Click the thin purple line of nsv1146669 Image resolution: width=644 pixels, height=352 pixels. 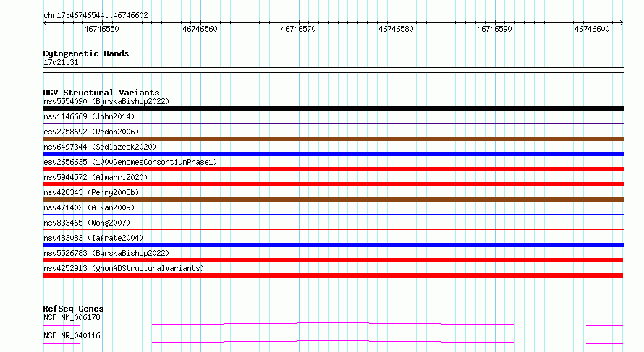[x=333, y=123]
